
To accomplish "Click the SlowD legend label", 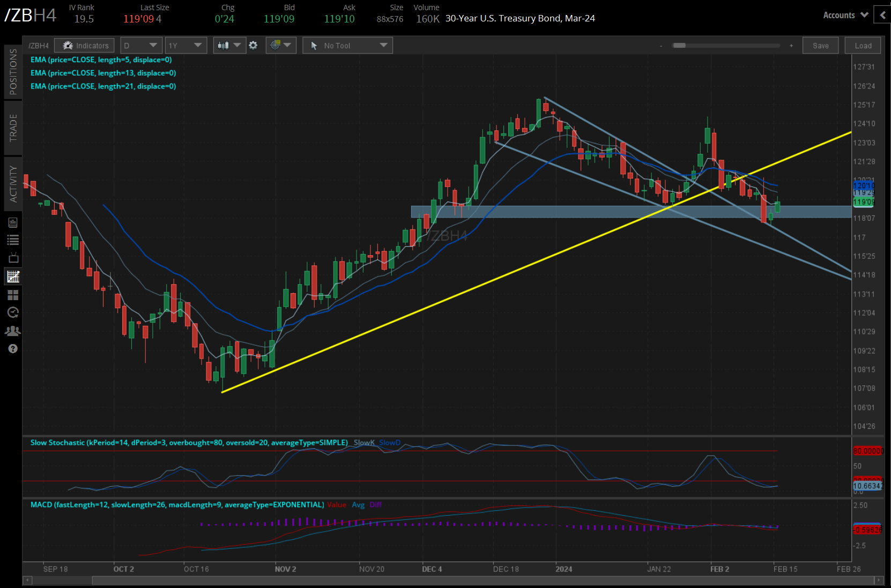I will coord(390,443).
